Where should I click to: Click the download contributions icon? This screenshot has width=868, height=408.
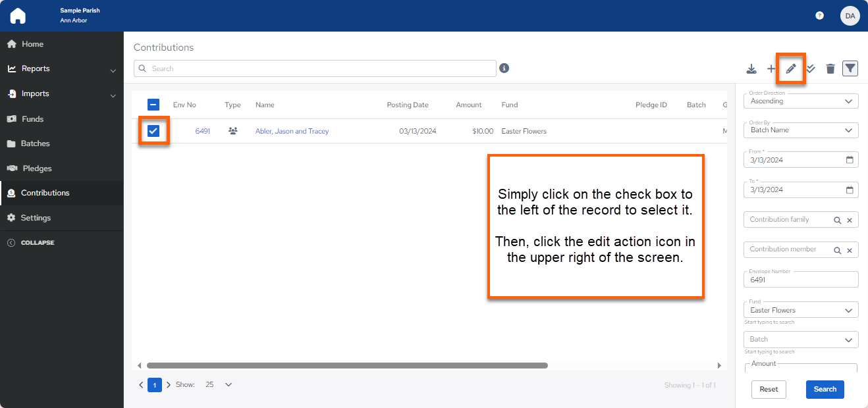(x=751, y=68)
